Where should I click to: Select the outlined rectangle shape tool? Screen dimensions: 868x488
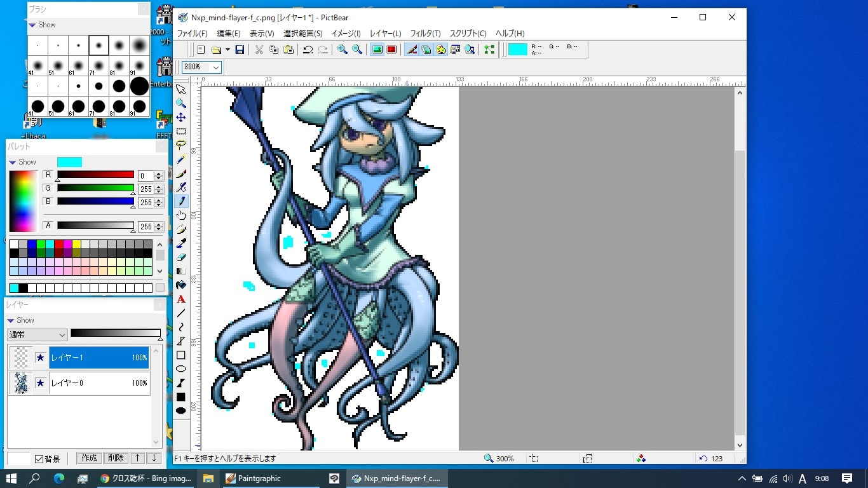(181, 355)
